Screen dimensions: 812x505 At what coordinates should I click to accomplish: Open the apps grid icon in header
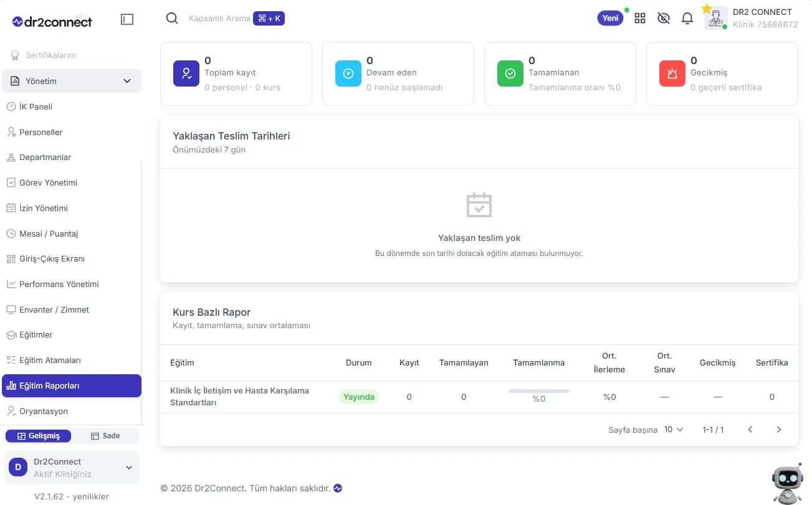640,18
